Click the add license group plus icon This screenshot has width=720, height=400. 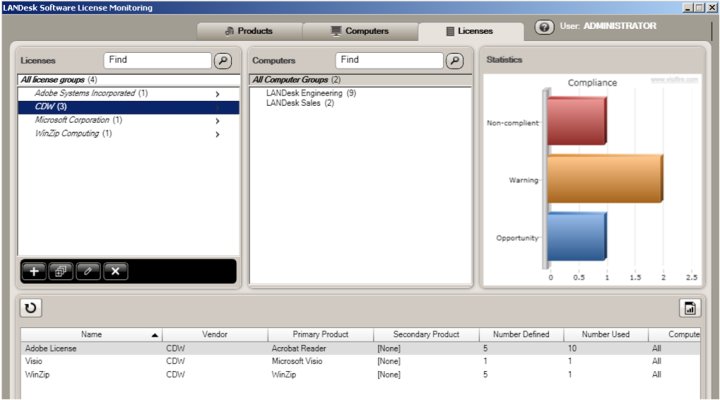(x=34, y=271)
